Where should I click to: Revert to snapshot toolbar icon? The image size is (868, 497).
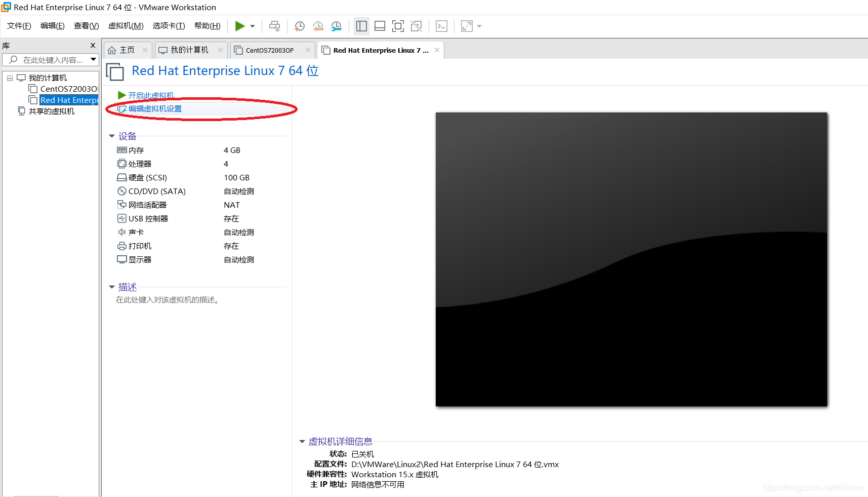318,26
